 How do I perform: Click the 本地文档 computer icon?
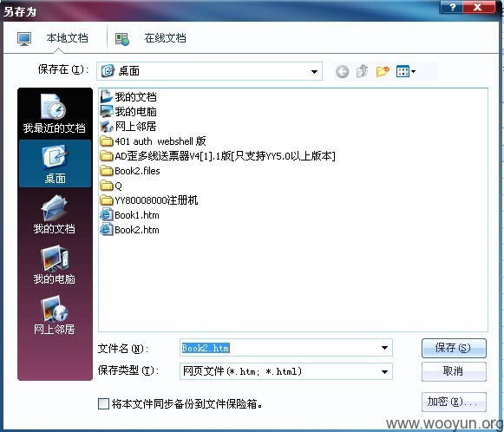24,39
